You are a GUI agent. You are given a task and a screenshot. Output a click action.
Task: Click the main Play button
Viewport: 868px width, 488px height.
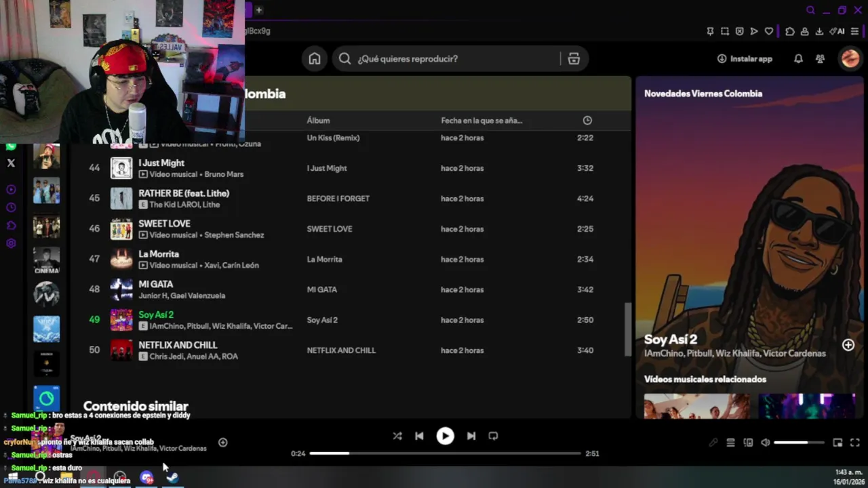click(445, 436)
